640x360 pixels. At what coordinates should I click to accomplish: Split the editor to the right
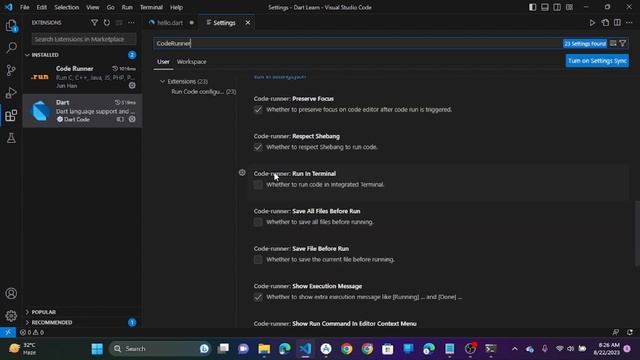click(617, 23)
